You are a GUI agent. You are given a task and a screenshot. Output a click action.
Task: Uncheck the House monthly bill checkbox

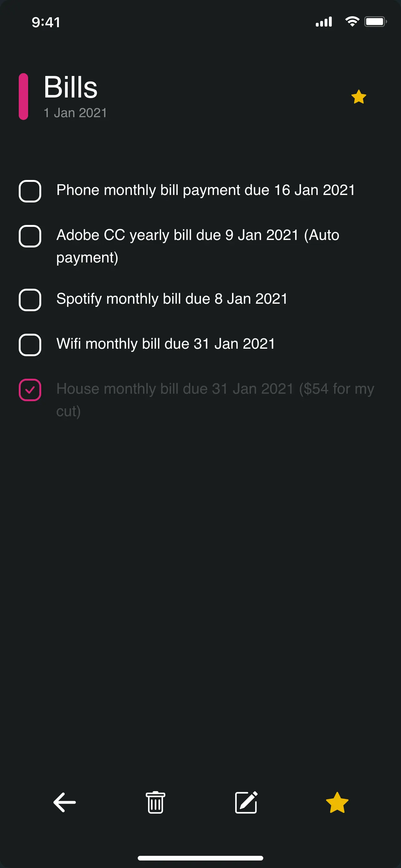pyautogui.click(x=30, y=390)
